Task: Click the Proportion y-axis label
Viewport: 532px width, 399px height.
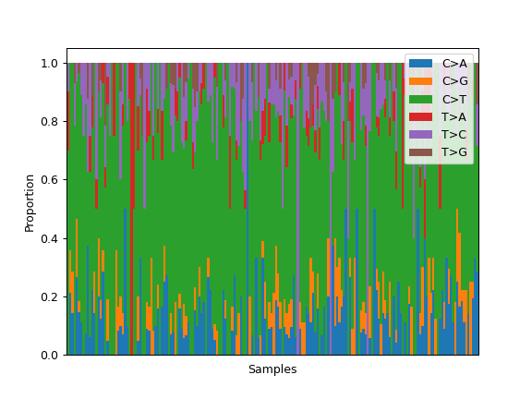Action: pos(30,203)
